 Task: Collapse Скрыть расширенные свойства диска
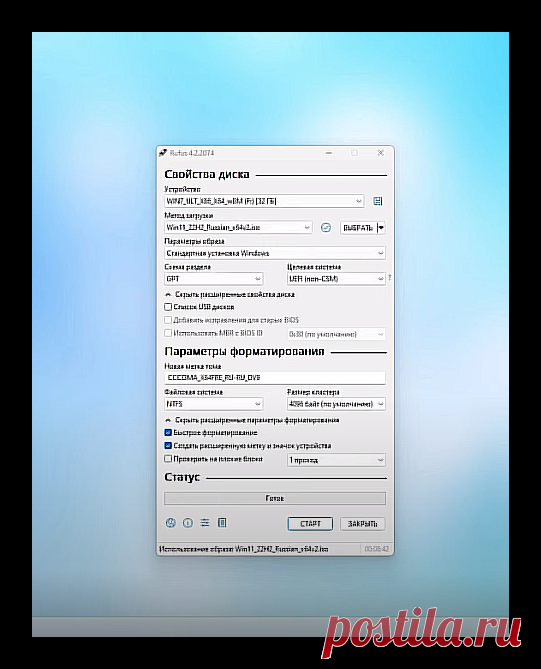(x=230, y=294)
